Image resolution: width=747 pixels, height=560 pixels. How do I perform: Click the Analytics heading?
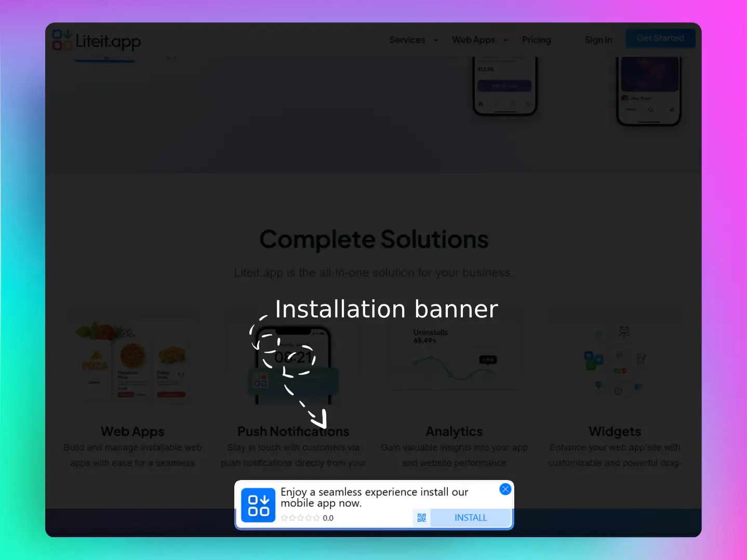(454, 431)
